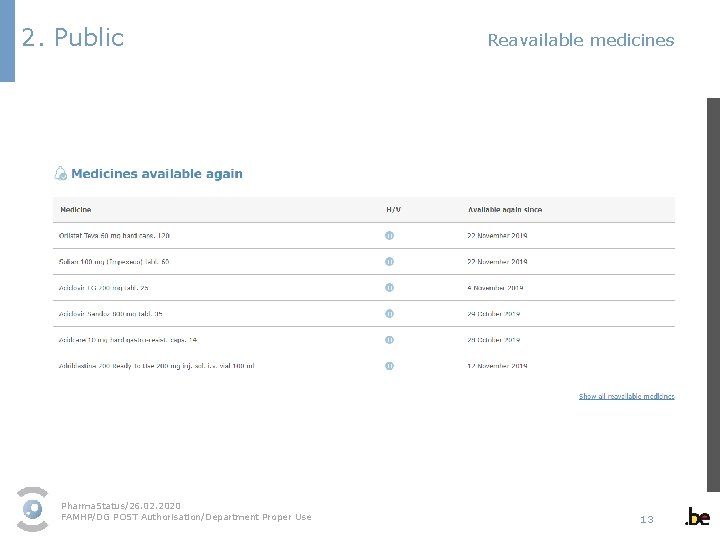Click the H/V icon in the 4 November 2019 row

pyautogui.click(x=389, y=288)
